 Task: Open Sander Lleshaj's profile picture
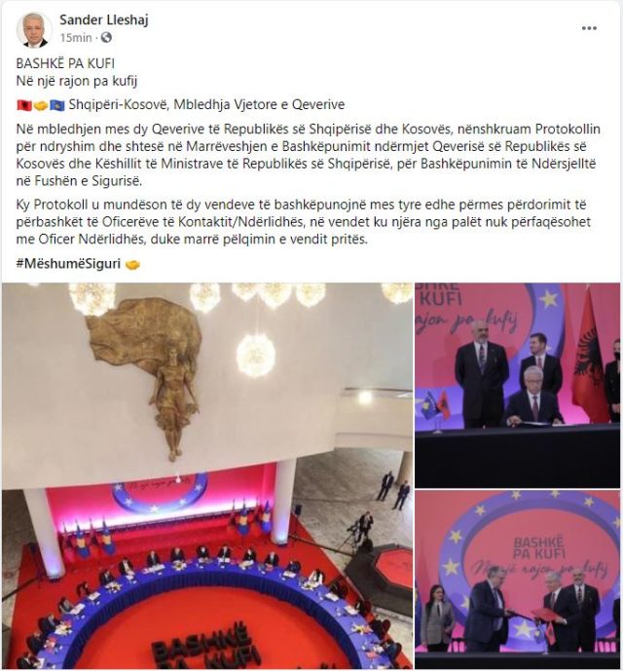tap(34, 29)
